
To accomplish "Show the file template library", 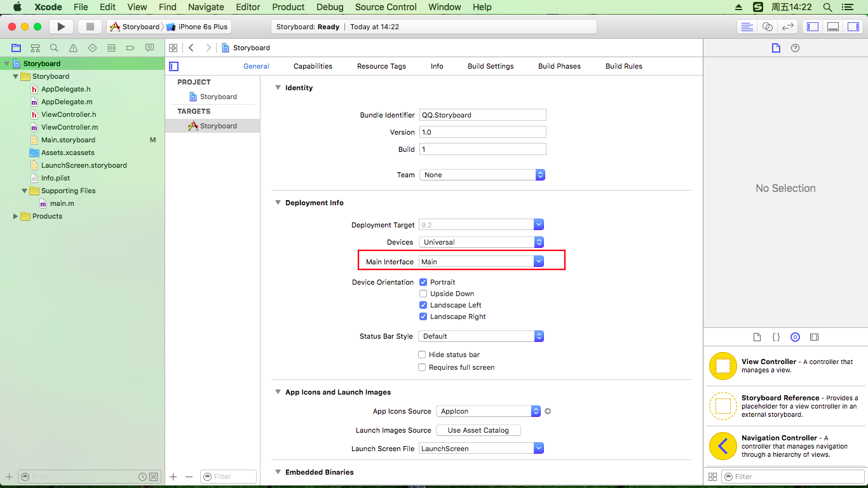I will [757, 337].
